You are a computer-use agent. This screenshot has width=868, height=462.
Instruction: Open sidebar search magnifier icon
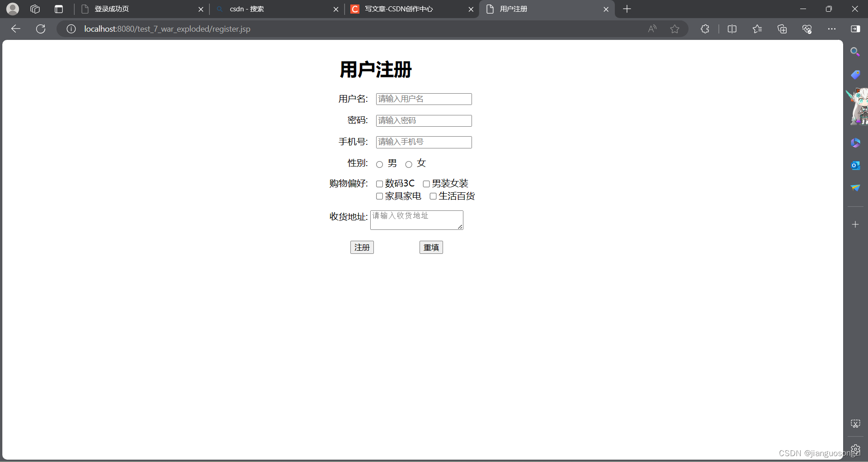855,52
